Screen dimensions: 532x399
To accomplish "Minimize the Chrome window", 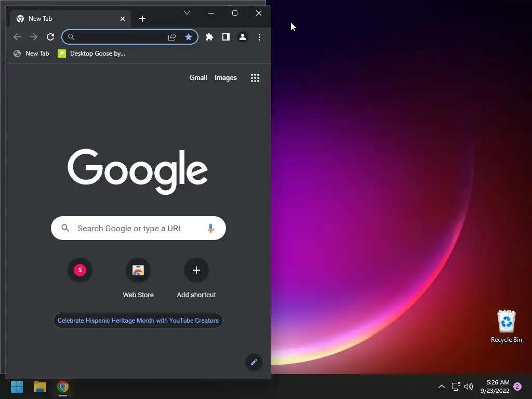I will [x=211, y=13].
